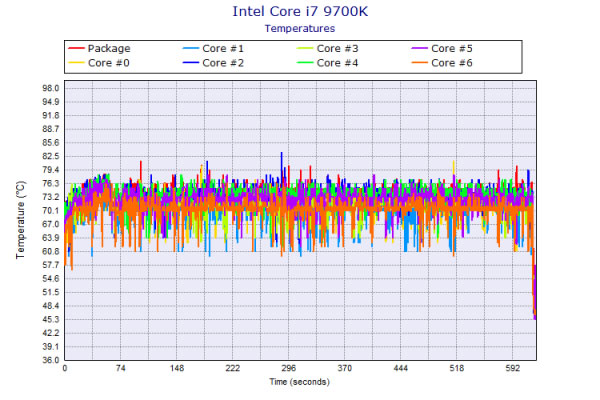Click the 79.4 y-axis value
Screen dimensions: 600x400
(51, 170)
